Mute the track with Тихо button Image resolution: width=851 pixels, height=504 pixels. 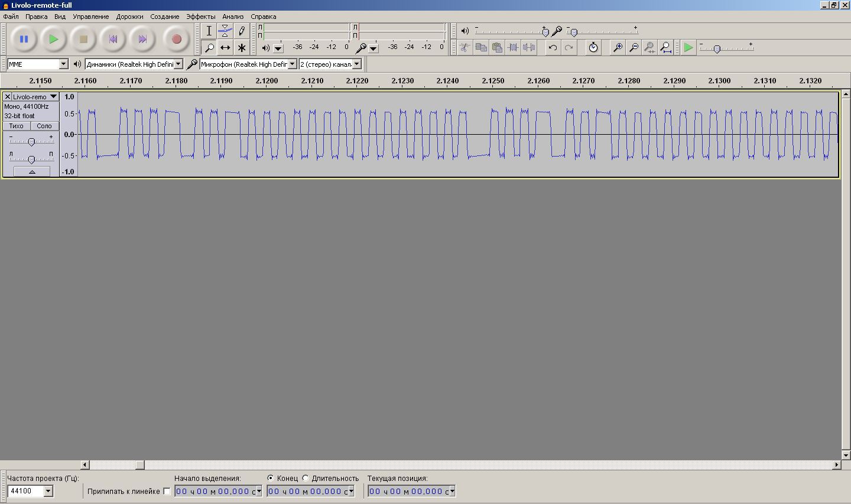click(17, 126)
